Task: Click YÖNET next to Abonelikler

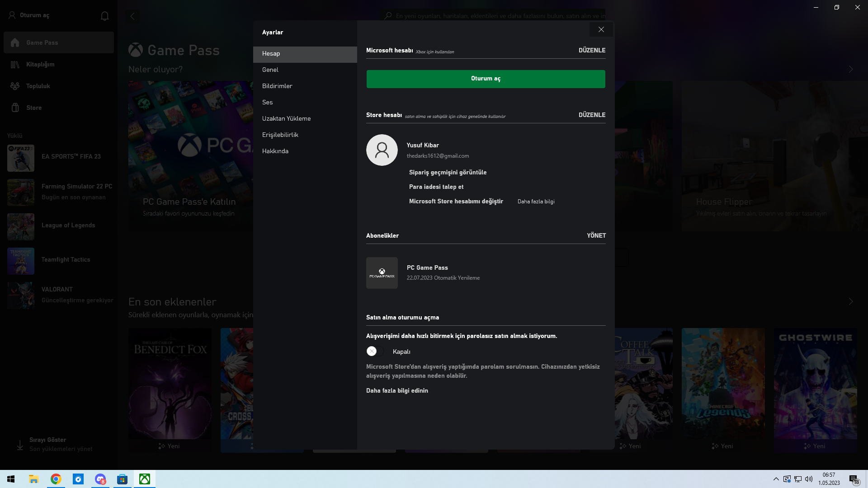Action: pyautogui.click(x=596, y=235)
